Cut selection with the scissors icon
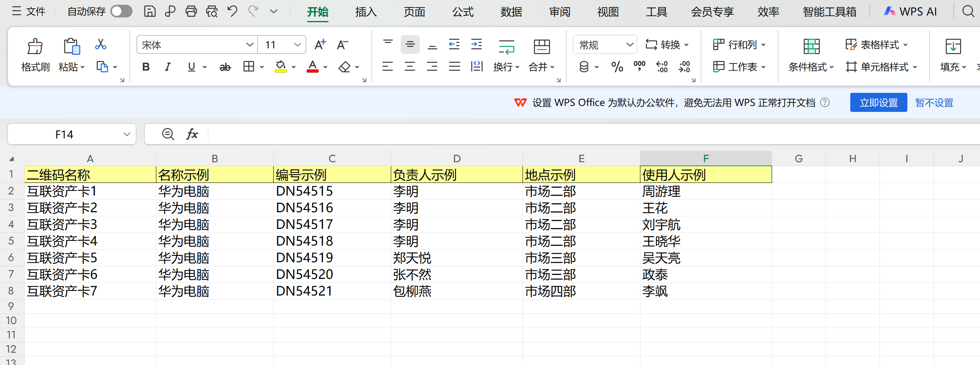The image size is (980, 365). tap(101, 44)
